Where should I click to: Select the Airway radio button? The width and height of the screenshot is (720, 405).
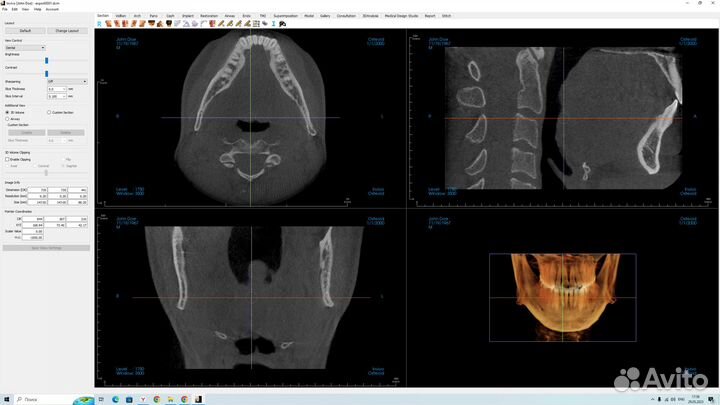coord(7,119)
